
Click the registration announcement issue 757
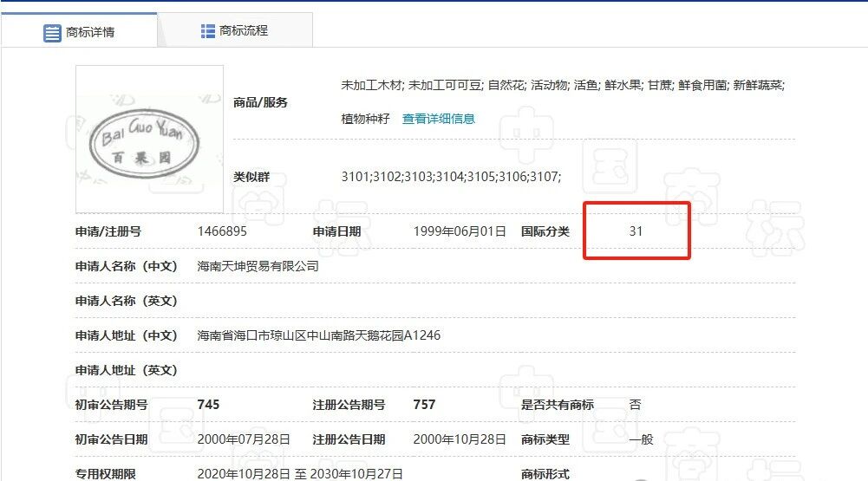click(x=424, y=405)
